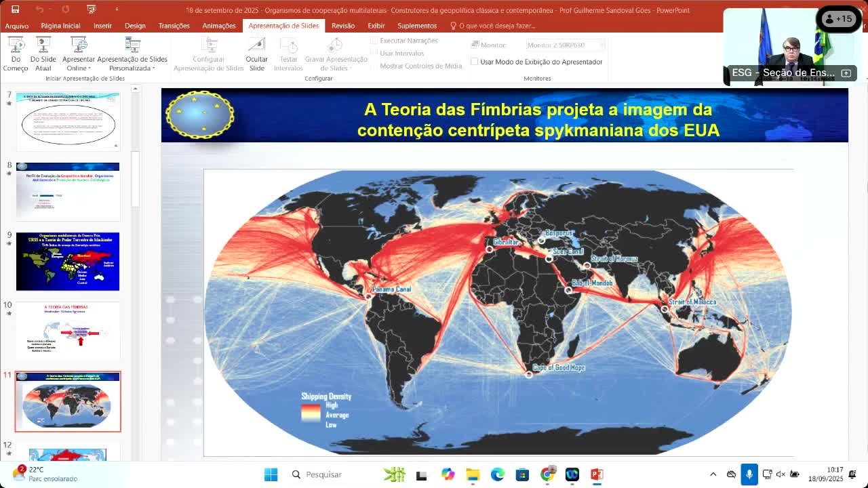This screenshot has width=868, height=488.
Task: Enable Usar Modo de Exibição do Apresentador
Action: click(x=474, y=62)
